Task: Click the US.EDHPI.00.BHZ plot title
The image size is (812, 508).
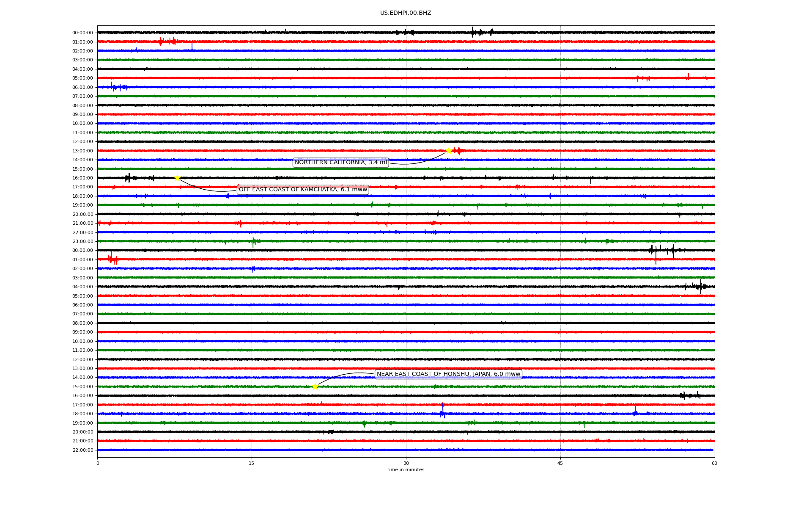Action: coord(406,13)
